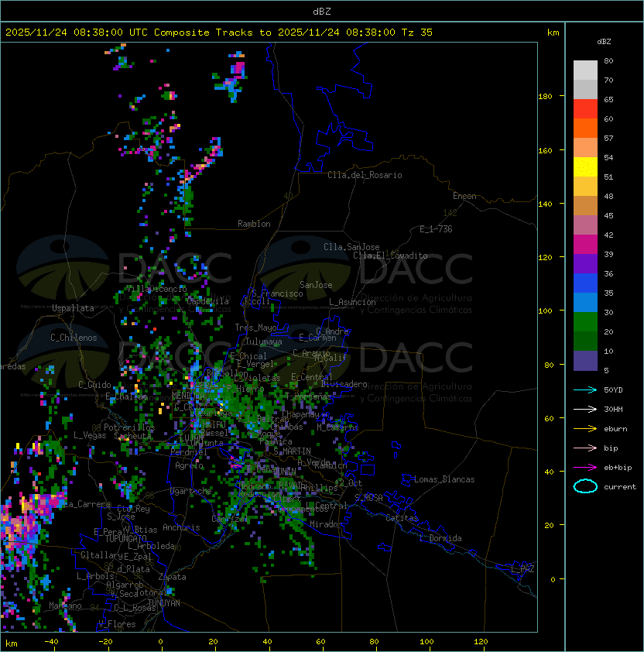Click the 0 km horizontal axis tick

(160, 642)
